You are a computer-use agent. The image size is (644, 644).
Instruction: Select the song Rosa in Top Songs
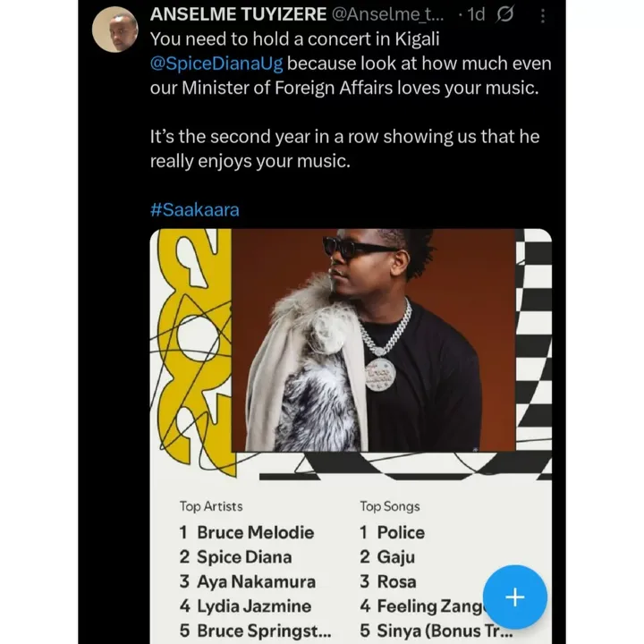[x=397, y=582]
